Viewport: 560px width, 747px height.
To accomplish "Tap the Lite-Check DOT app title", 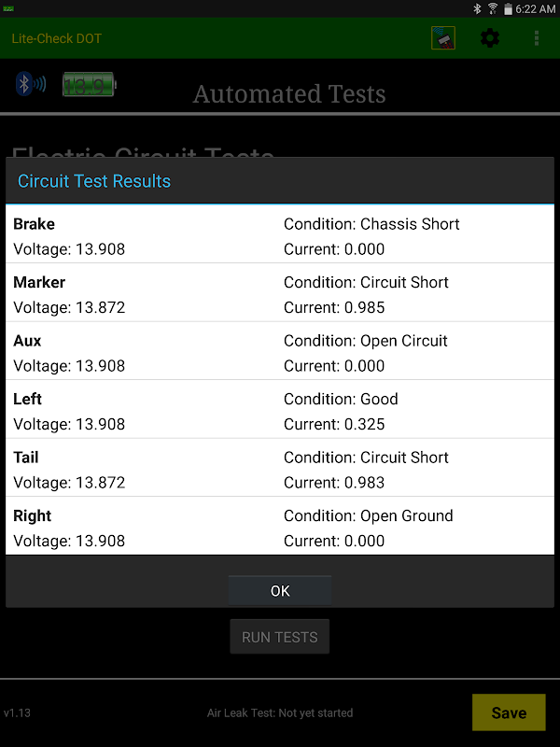I will click(57, 38).
